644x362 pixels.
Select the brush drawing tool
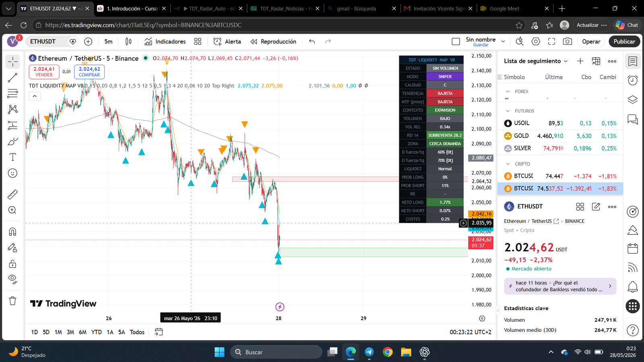13,141
